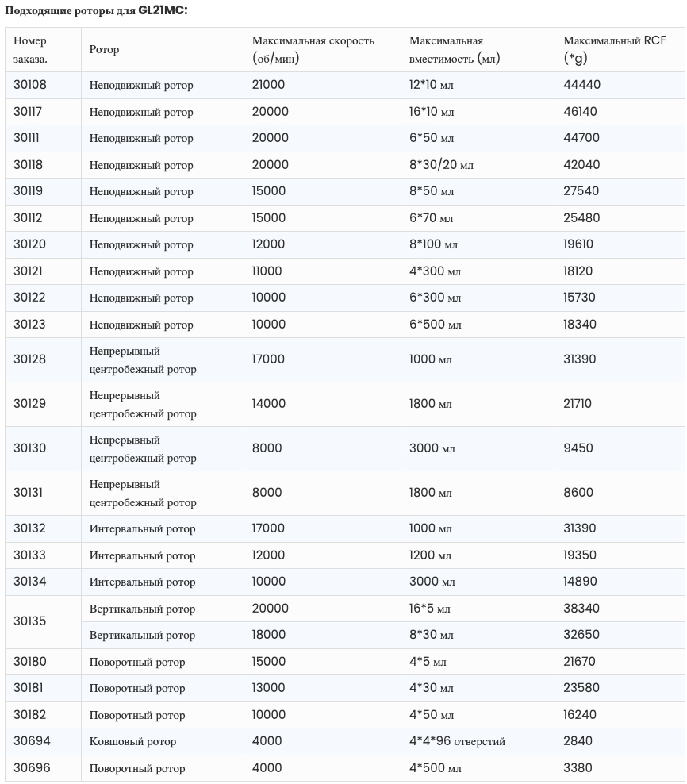
Task: Click the 16*5 мл capacity cell
Action: point(429,609)
